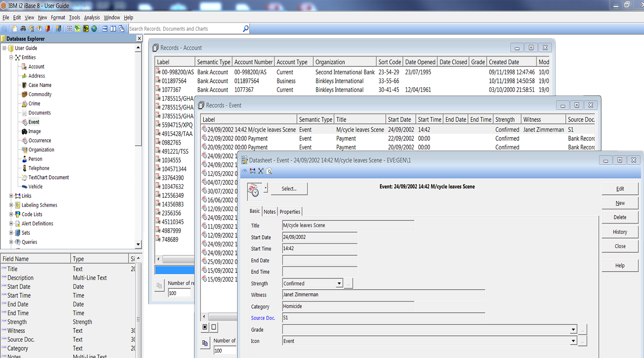The height and width of the screenshot is (358, 644).
Task: Switch to the Notes tab
Action: point(270,212)
